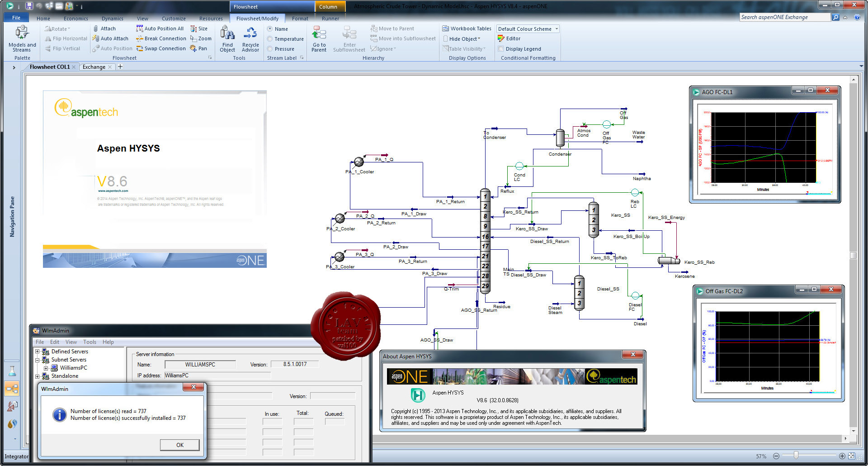Open Tools menu in WlmAdmin
Screen dimensions: 868x466
90,342
